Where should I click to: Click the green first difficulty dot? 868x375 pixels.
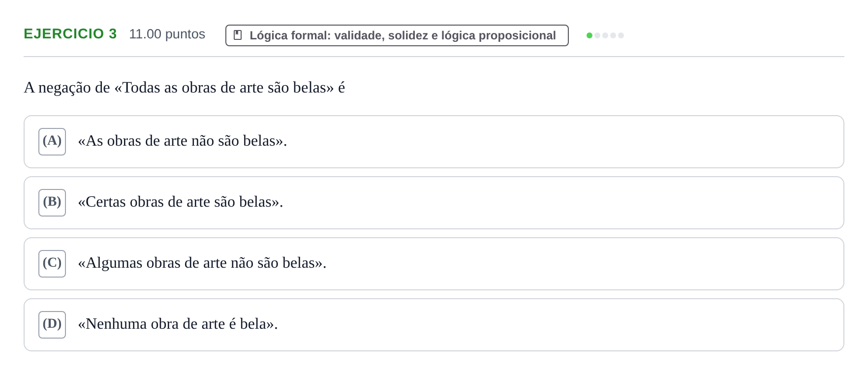coord(589,35)
